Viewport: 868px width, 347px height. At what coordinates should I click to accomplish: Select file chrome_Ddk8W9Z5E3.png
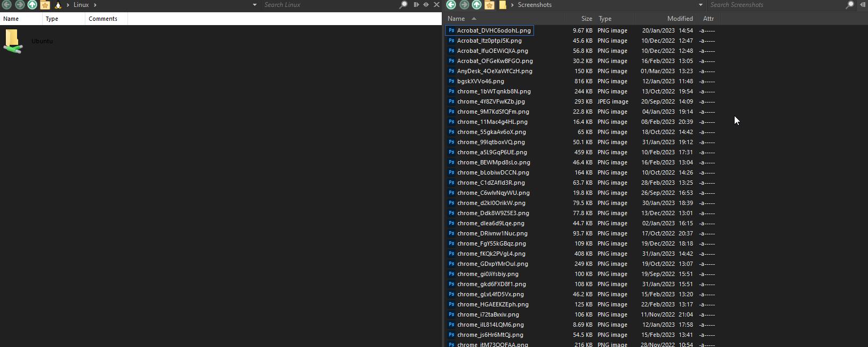[493, 213]
